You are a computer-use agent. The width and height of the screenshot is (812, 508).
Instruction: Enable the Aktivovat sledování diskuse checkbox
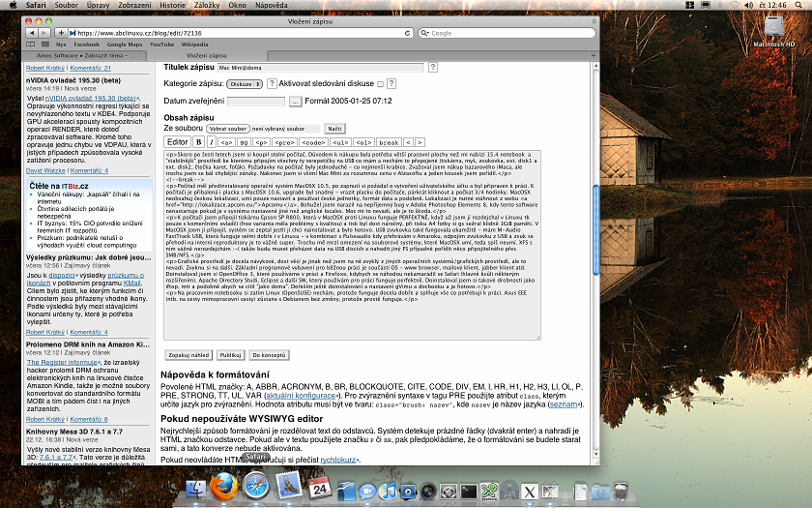pyautogui.click(x=379, y=84)
